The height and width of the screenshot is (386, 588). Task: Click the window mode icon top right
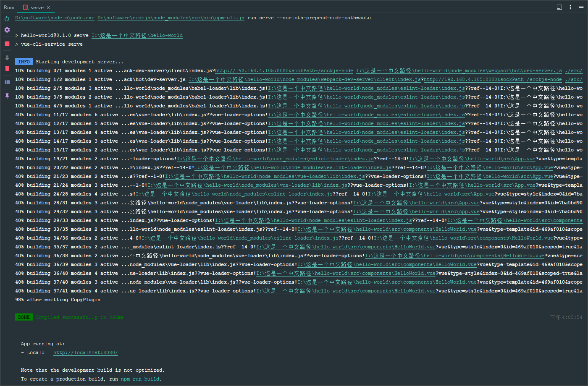click(x=559, y=7)
